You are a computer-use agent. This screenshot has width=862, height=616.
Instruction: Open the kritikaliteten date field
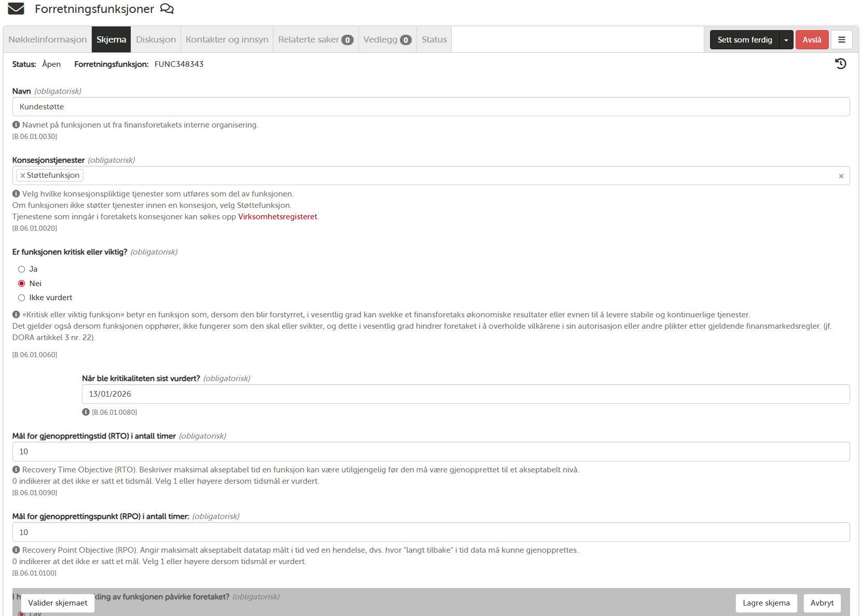click(x=465, y=394)
